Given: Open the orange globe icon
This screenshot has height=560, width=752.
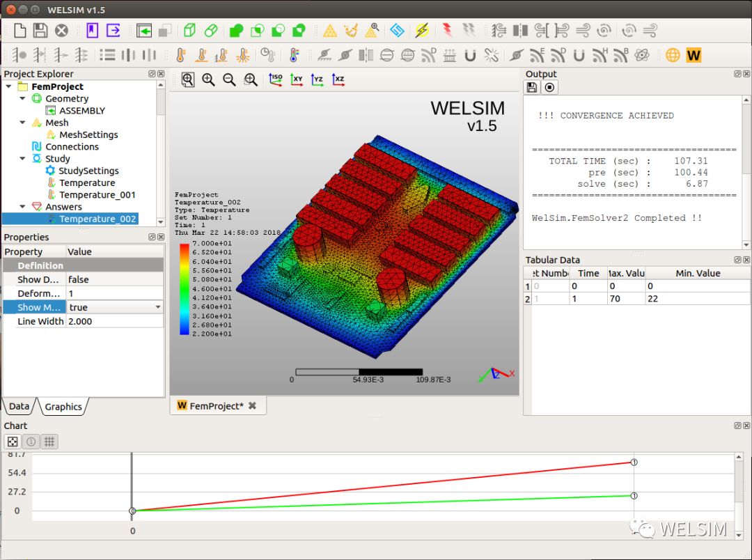Looking at the screenshot, I should tap(673, 55).
